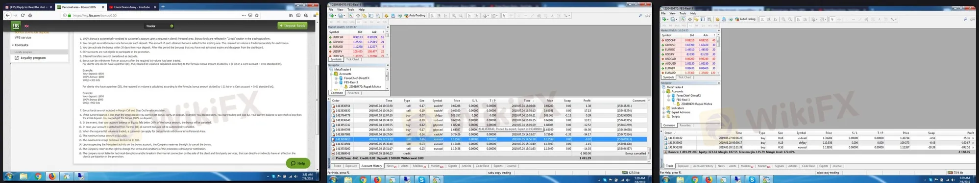
Task: Open Favorites tab in middle Navigator
Action: coord(353,93)
